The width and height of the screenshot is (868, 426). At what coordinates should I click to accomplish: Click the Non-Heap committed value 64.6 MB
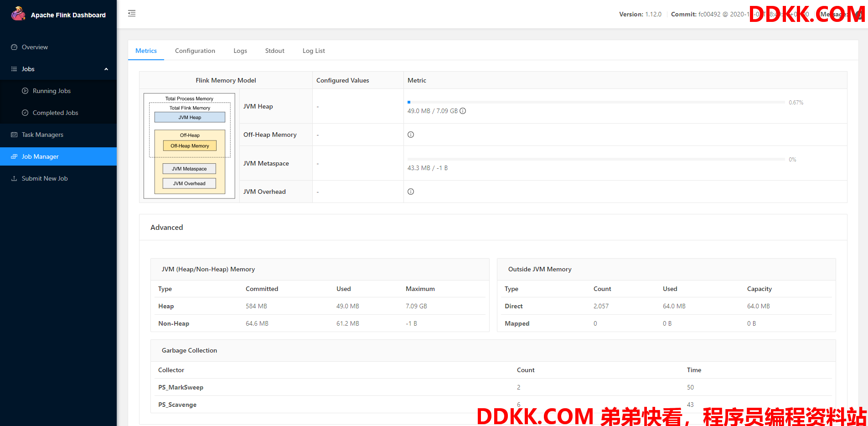[x=257, y=323]
